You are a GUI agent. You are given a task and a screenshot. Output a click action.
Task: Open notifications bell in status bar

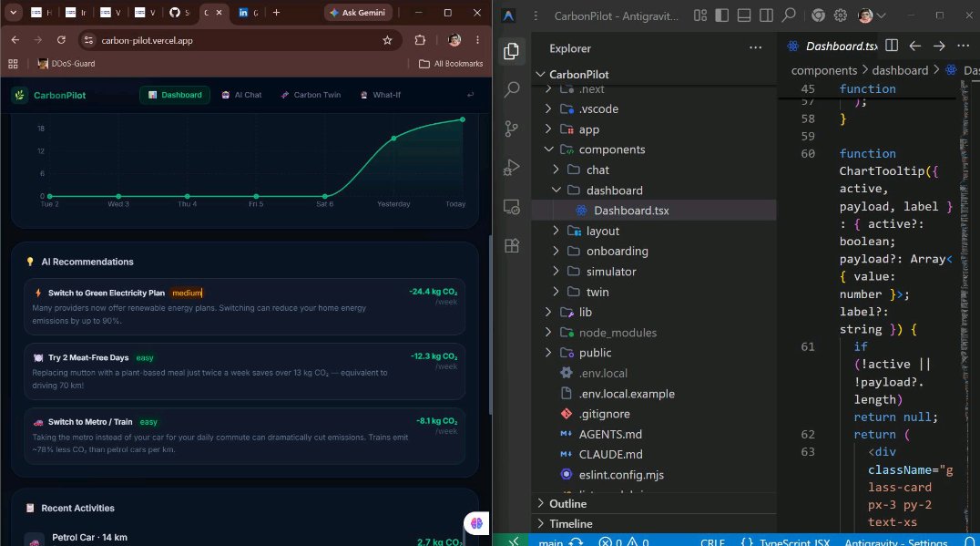pyautogui.click(x=969, y=541)
